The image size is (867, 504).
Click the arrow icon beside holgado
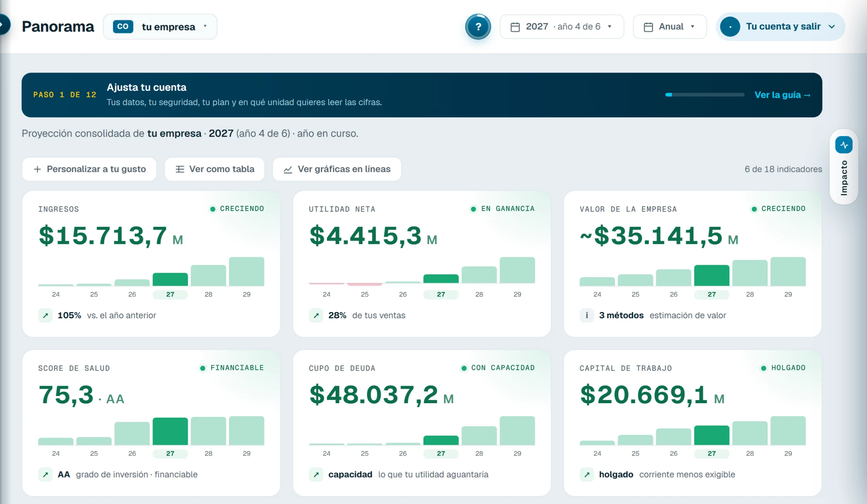[587, 474]
